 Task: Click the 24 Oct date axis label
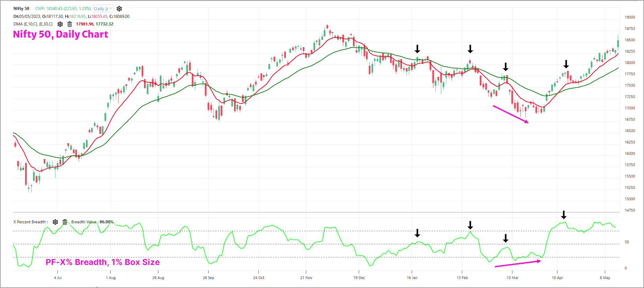[x=259, y=278]
